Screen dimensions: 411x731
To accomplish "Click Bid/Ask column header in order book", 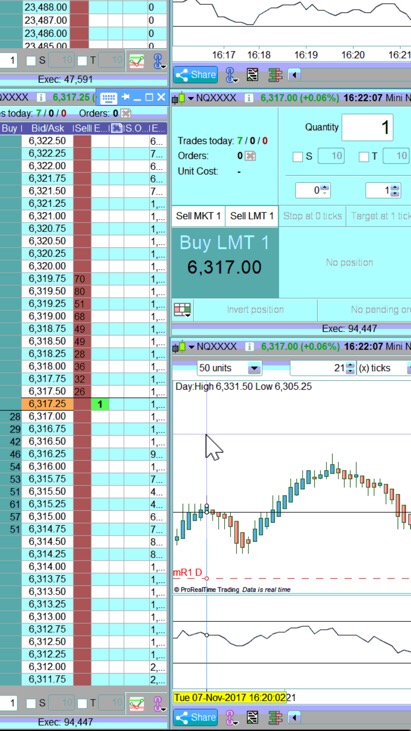I will pyautogui.click(x=47, y=128).
